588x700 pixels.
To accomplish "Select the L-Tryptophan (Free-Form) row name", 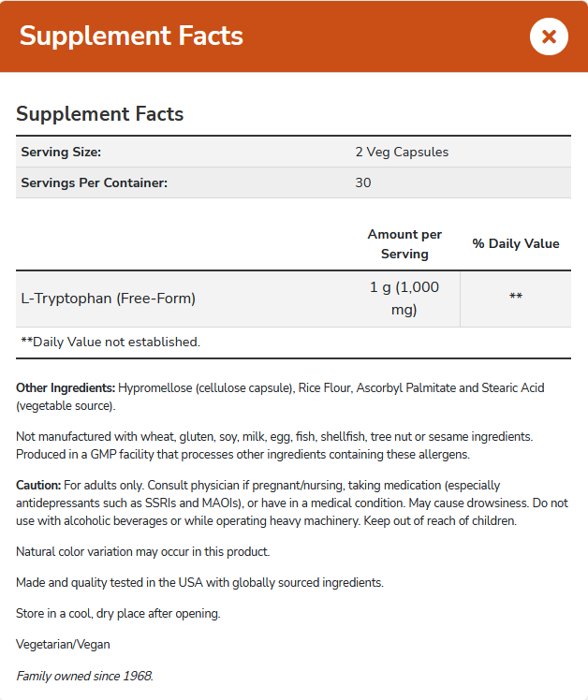I will tap(108, 299).
